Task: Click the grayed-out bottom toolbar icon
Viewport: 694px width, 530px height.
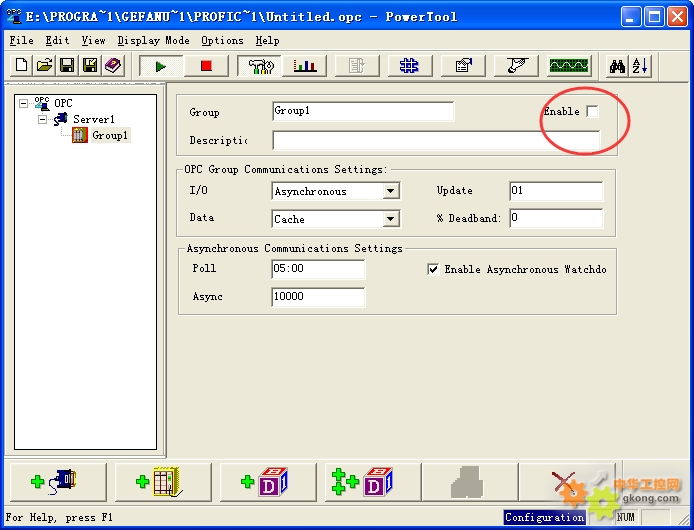Action: [x=469, y=482]
